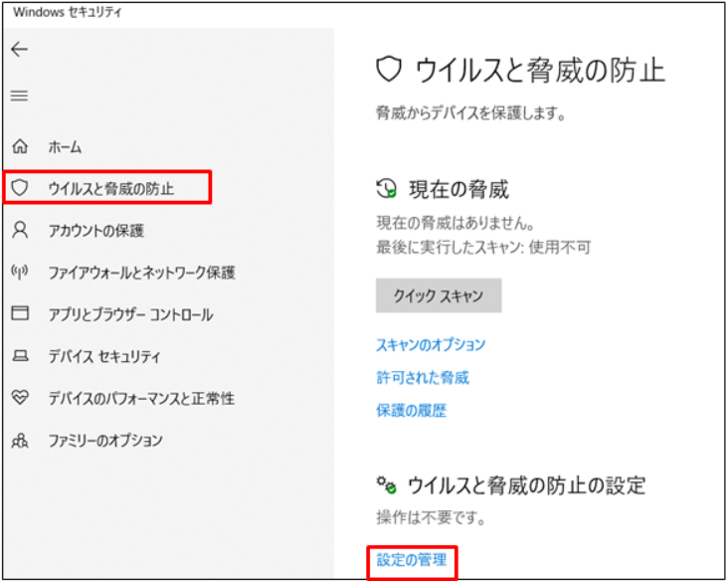The height and width of the screenshot is (581, 728).
Task: Click the gears icon beside ウイルスと脅威の防止の設定
Action: tap(386, 485)
